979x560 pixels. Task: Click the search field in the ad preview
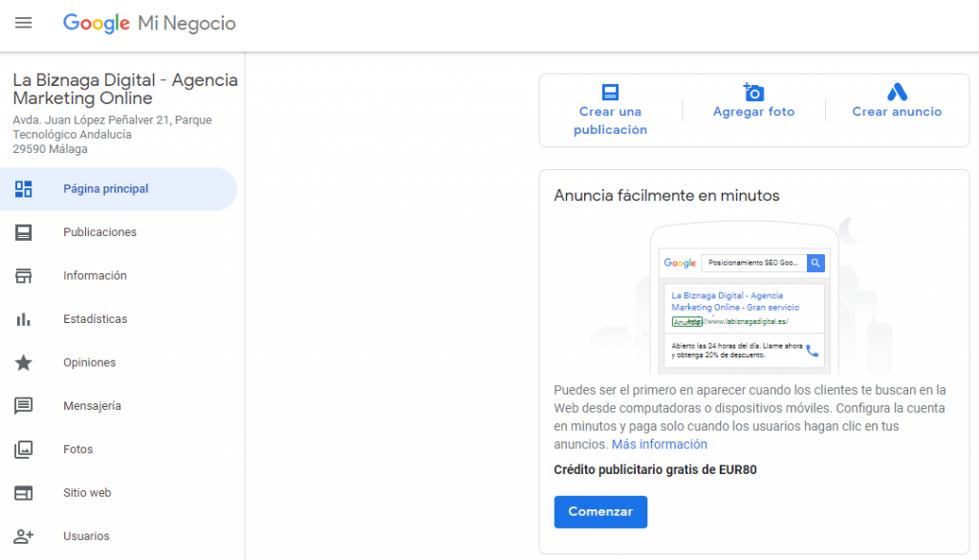click(753, 263)
